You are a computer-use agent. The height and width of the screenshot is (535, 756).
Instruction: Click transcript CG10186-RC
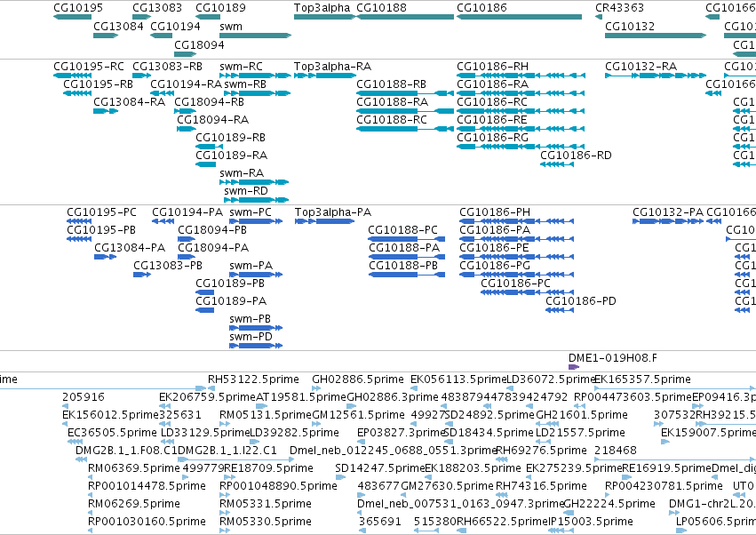521,111
